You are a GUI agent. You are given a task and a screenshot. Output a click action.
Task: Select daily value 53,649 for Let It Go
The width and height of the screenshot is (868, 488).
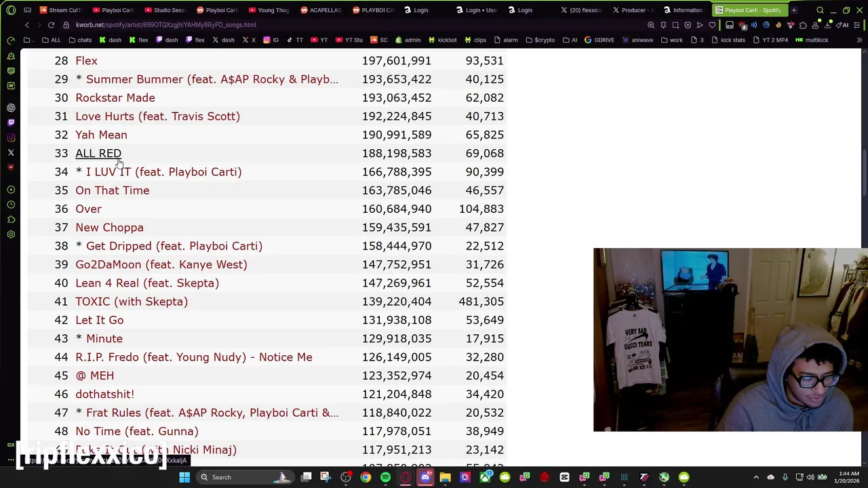[484, 320]
